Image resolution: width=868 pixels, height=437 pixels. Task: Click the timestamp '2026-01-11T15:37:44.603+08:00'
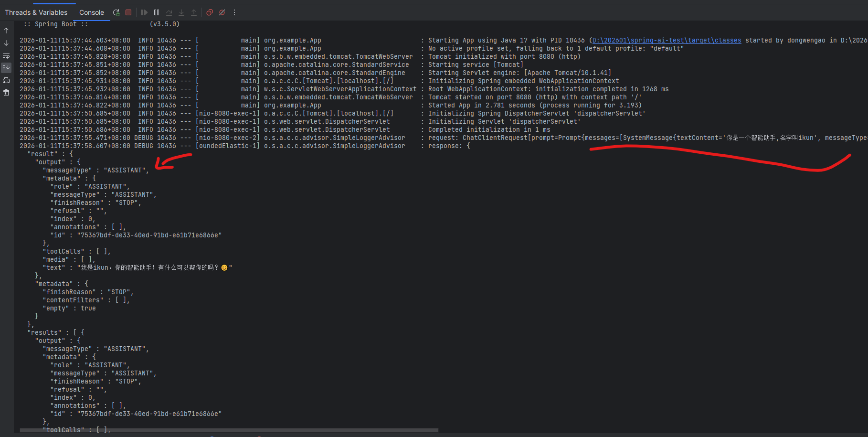point(75,41)
